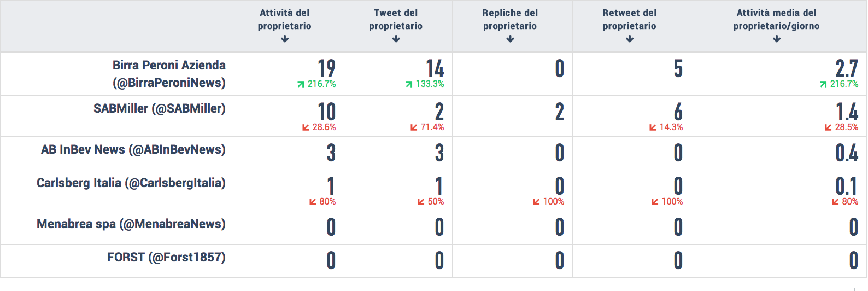Open Birra Peroni Azienda (@BirraPeroniNews) profile
This screenshot has height=291, width=868.
[169, 74]
